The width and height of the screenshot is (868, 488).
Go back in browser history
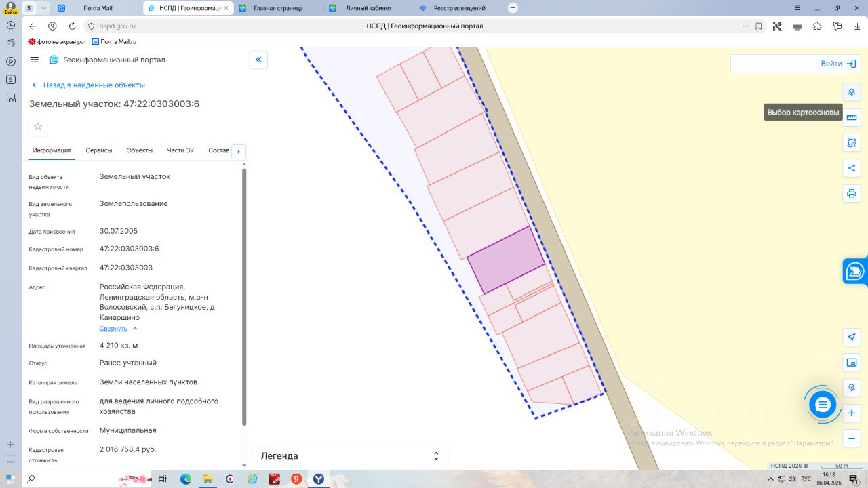pyautogui.click(x=33, y=26)
